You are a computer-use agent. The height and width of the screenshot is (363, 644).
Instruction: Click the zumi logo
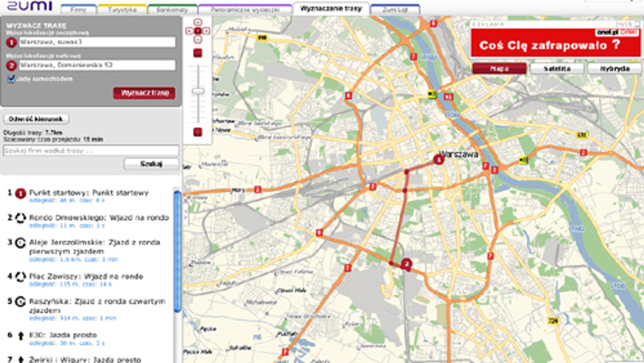pyautogui.click(x=29, y=6)
